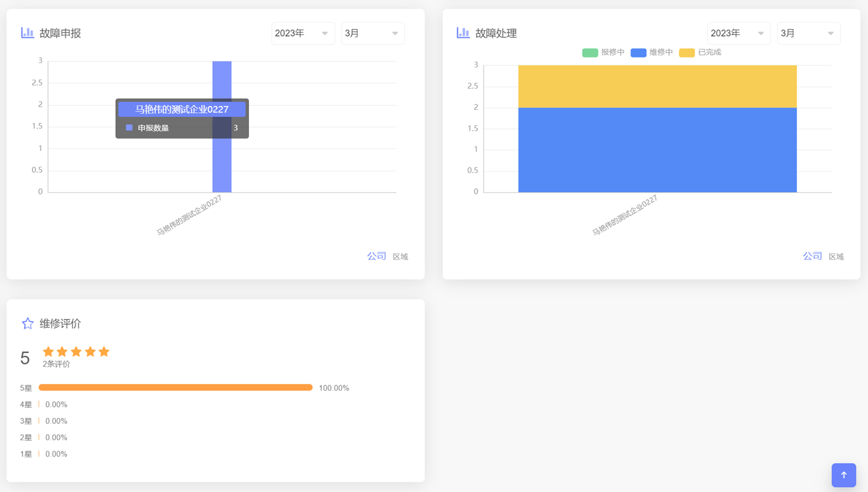The image size is (868, 492).
Task: Open the 2023年 year dropdown in 故障申报
Action: point(303,33)
